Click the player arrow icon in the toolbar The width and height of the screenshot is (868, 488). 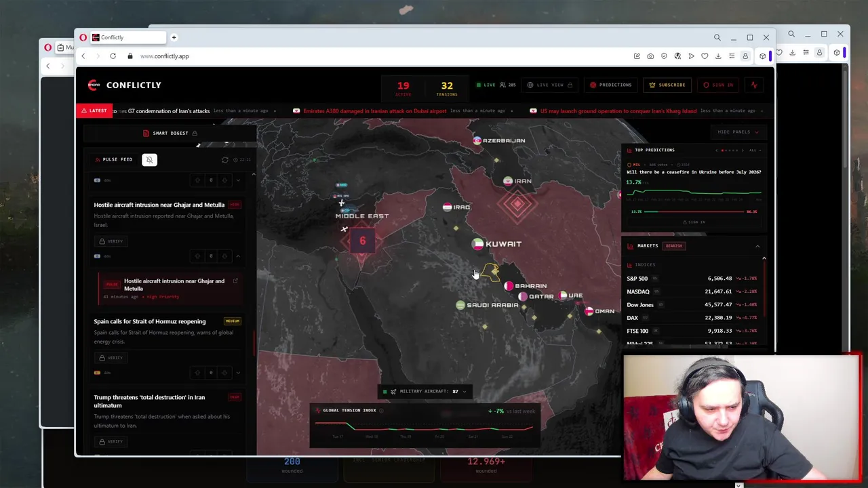[691, 56]
